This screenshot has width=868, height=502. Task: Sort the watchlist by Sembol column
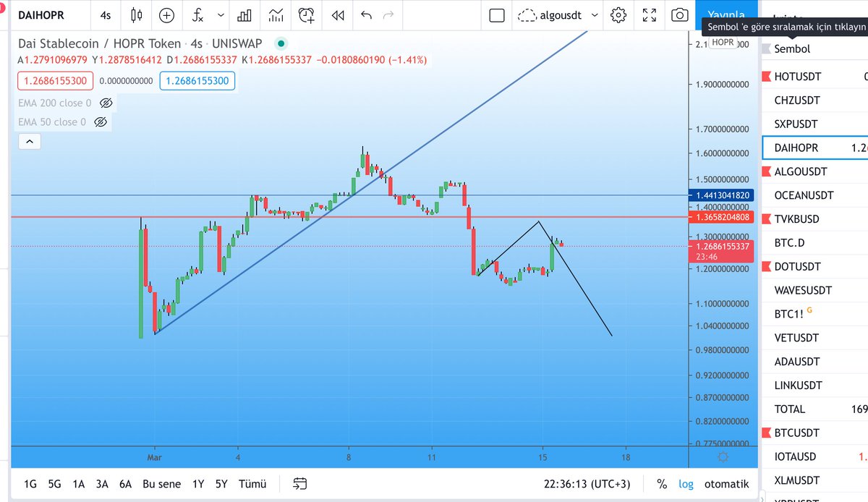point(792,49)
